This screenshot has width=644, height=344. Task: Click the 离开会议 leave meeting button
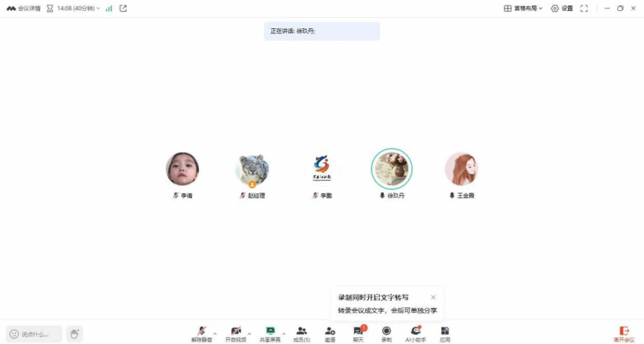624,334
